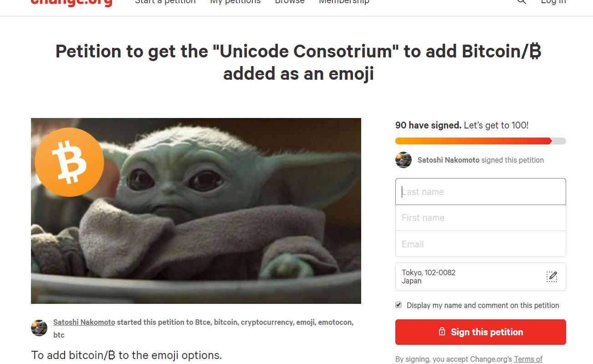Click Satoshi Nakomoto's avatar beside signed notice
This screenshot has width=593, height=364.
(404, 160)
